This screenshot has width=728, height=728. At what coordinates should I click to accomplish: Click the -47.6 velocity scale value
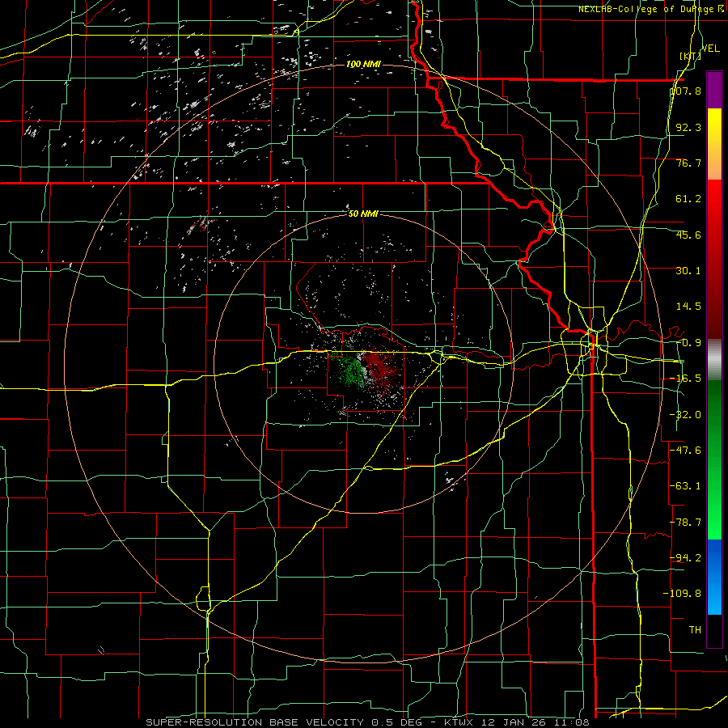[x=686, y=451]
